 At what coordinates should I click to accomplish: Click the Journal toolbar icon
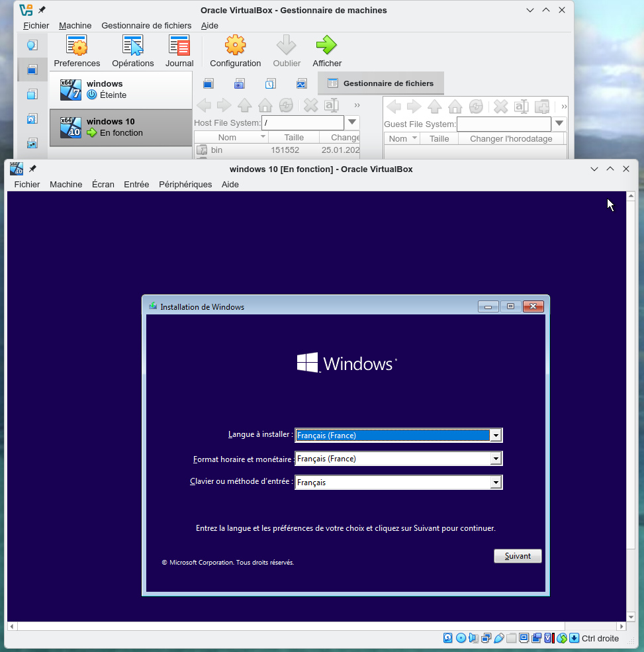coord(179,52)
